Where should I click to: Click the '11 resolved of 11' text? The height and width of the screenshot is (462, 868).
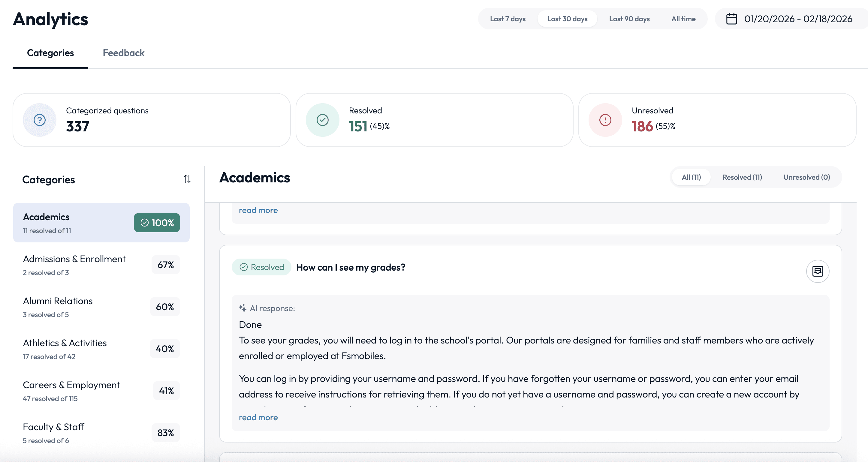pyautogui.click(x=47, y=231)
